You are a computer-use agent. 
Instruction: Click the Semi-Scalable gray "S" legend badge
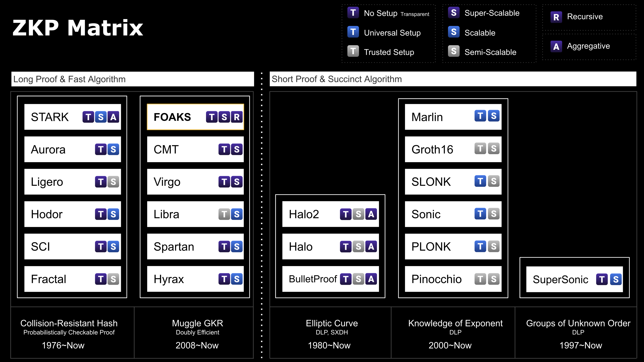pyautogui.click(x=454, y=51)
